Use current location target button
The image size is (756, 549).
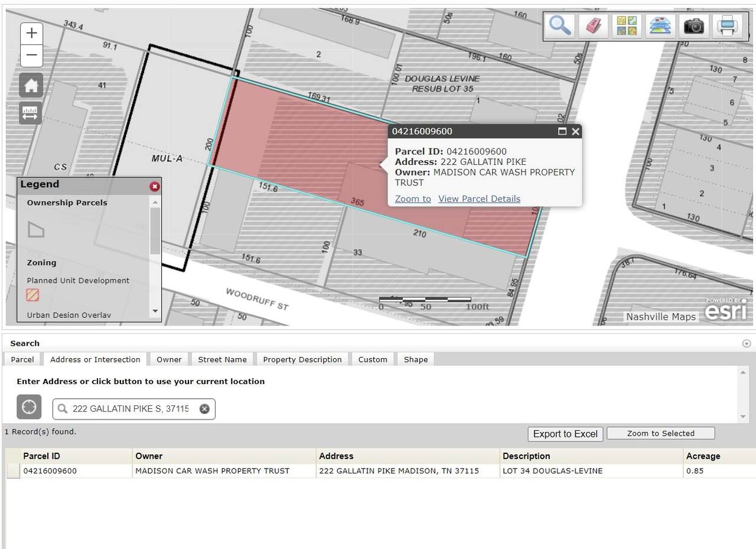(x=29, y=407)
